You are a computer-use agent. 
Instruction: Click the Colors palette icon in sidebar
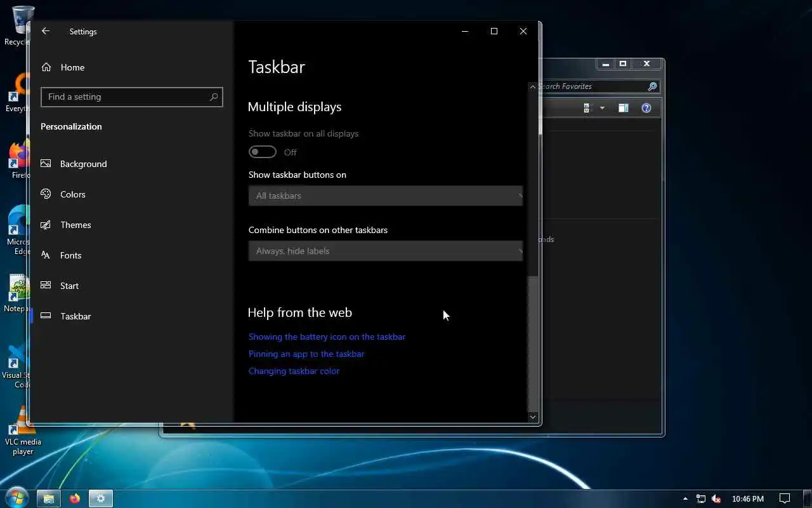[46, 194]
